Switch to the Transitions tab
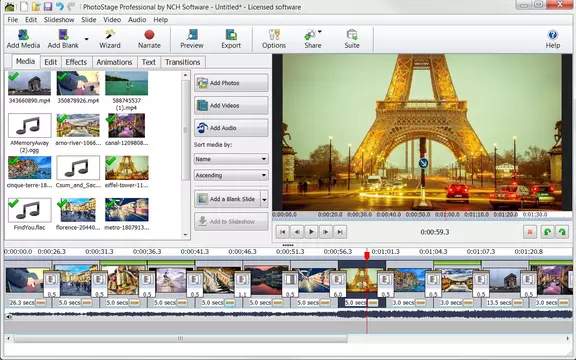Screen dimensions: 576x360 coord(183,62)
